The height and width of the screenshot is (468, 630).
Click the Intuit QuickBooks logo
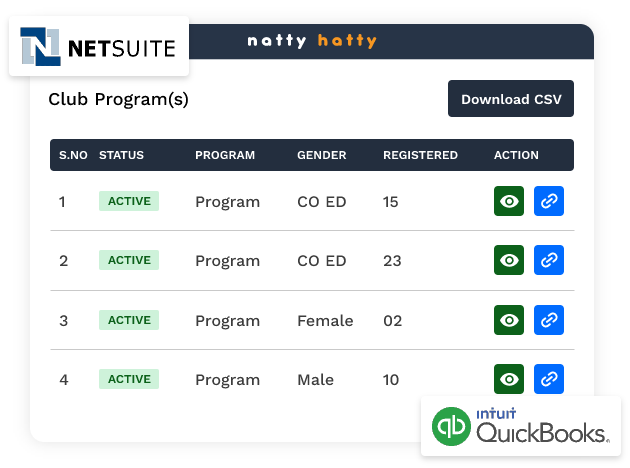[520, 426]
